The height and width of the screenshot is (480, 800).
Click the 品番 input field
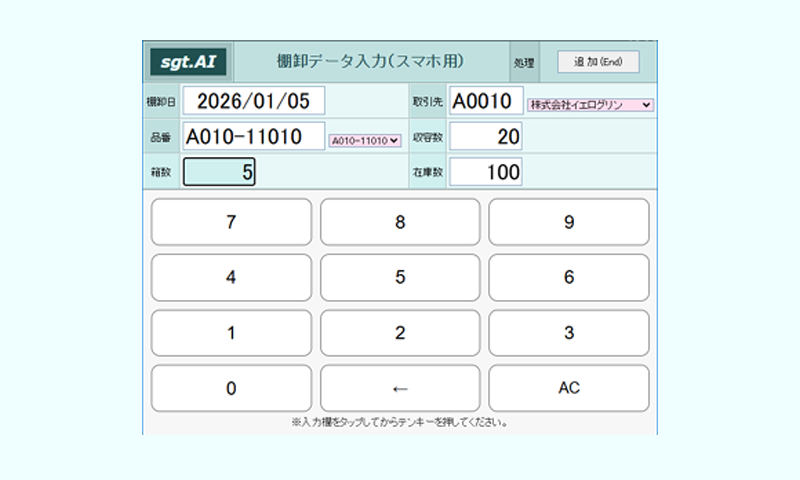[x=254, y=136]
